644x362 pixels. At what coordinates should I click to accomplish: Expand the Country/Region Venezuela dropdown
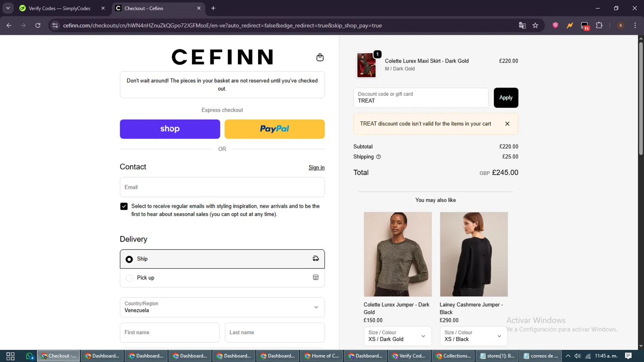(222, 307)
